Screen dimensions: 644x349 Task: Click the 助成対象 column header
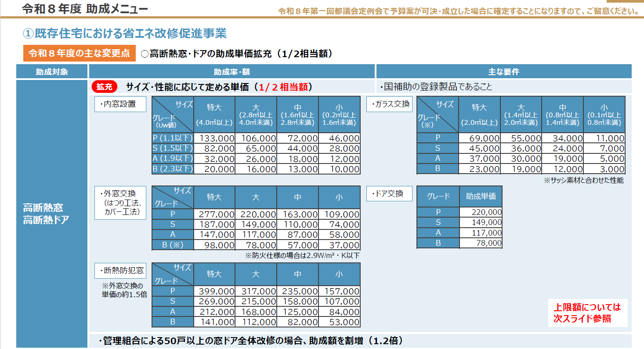click(52, 72)
